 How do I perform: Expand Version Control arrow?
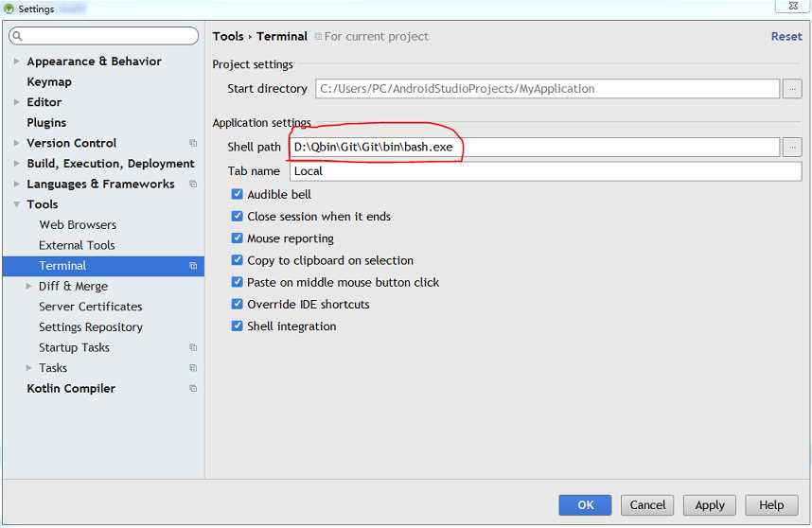click(17, 143)
